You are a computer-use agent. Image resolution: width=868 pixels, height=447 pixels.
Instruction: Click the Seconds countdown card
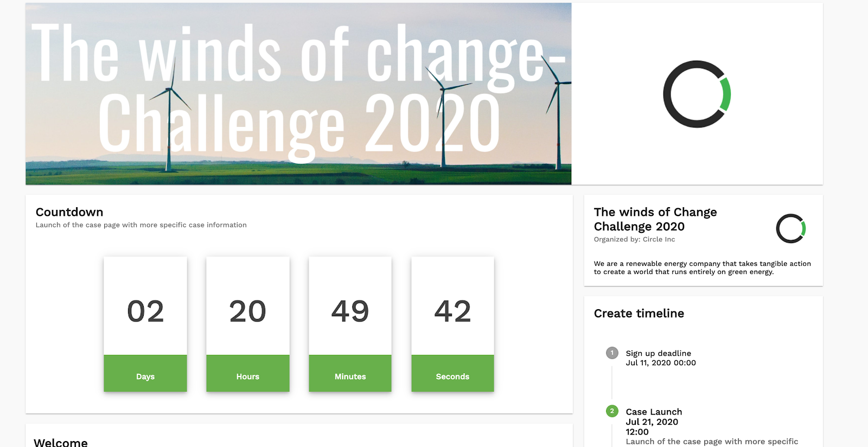tap(452, 324)
